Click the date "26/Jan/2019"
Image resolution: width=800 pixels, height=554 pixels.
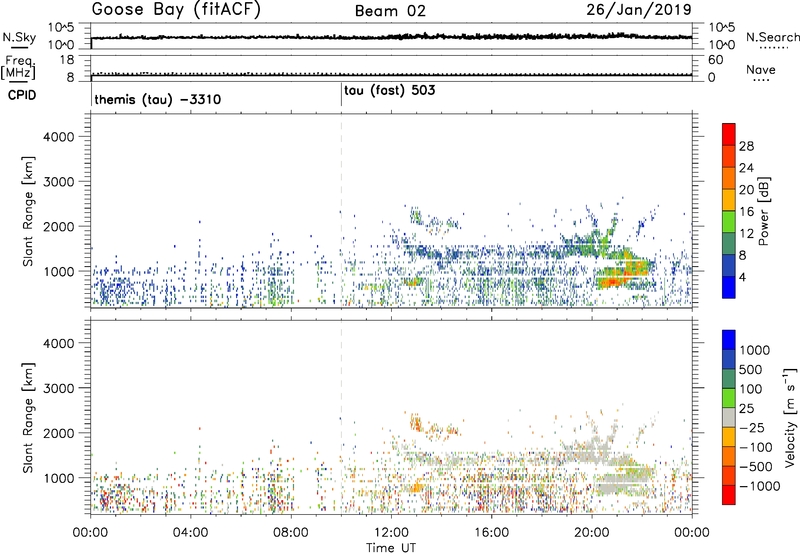pyautogui.click(x=639, y=10)
